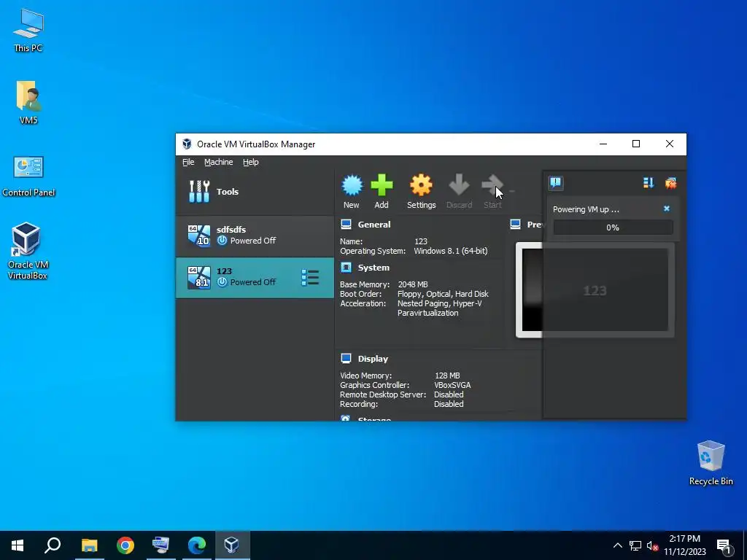747x560 pixels.
Task: Click the General section header
Action: tap(374, 225)
